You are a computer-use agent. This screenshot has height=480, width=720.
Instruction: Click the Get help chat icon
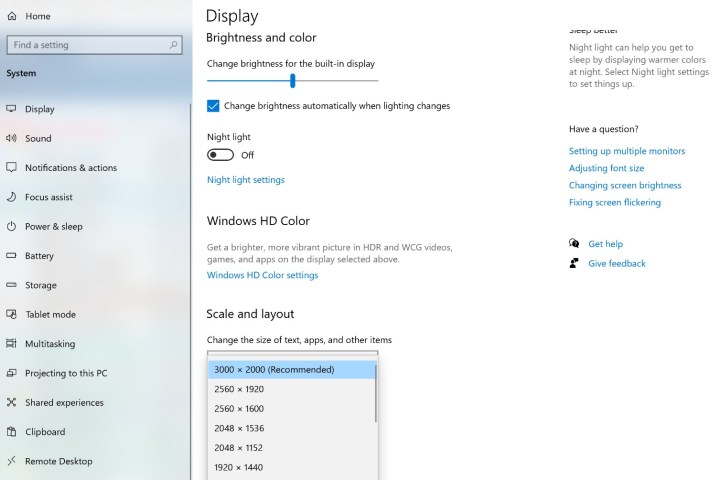(574, 243)
